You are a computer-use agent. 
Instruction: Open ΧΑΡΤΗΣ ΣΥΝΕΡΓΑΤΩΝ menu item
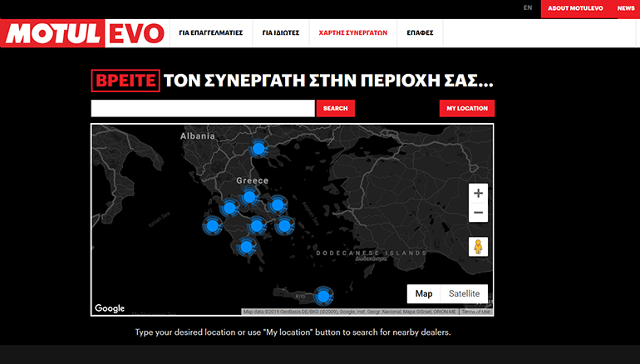point(353,33)
